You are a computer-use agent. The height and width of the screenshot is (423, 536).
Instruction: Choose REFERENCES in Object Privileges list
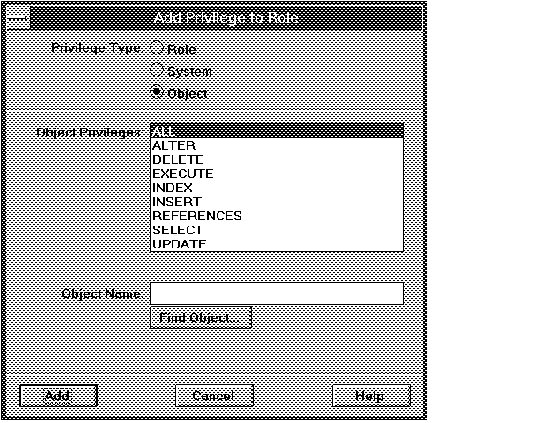277,216
